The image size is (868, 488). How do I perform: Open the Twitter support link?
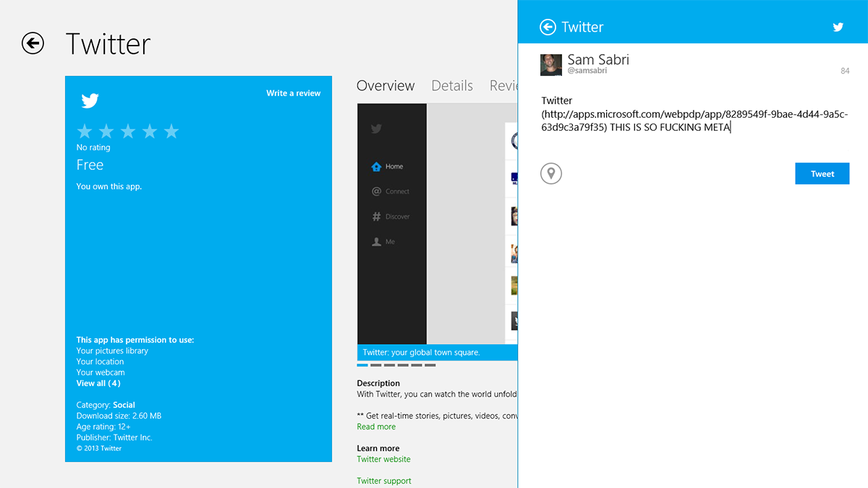pyautogui.click(x=384, y=480)
